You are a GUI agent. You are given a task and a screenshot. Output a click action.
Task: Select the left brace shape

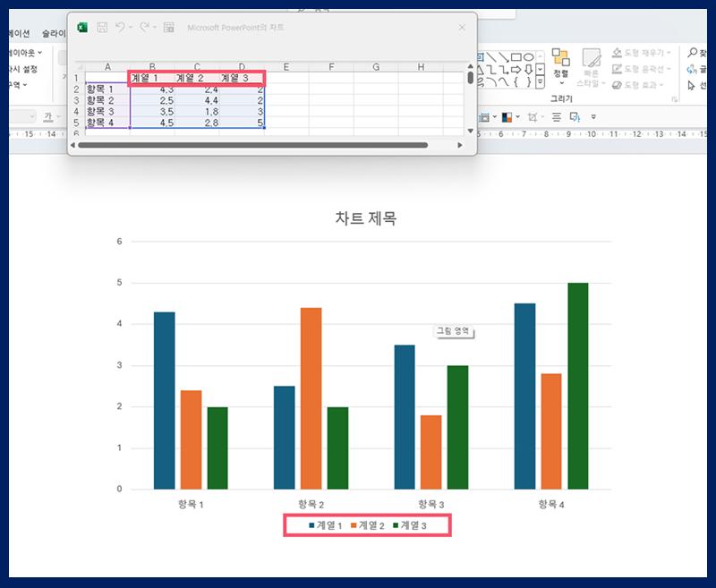coord(516,82)
